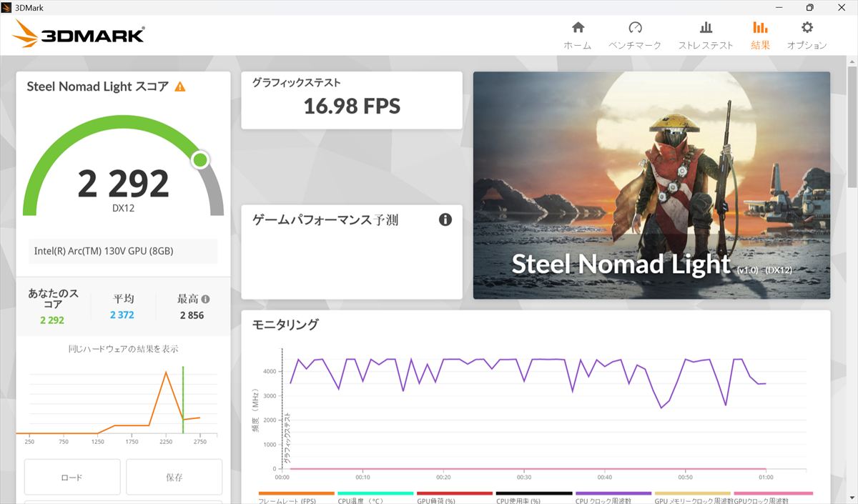Click the green score marker in distribution chart
Image resolution: width=858 pixels, height=504 pixels.
(183, 400)
